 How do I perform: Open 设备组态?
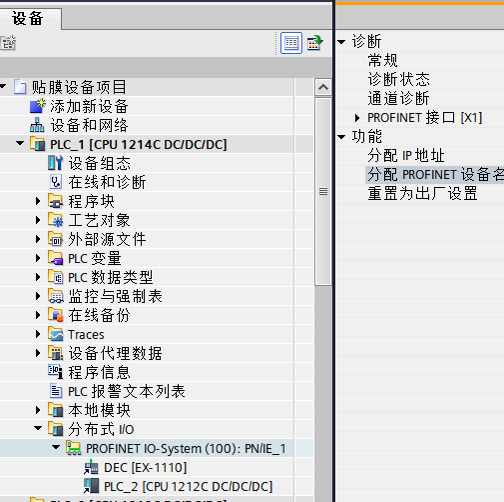[x=99, y=163]
